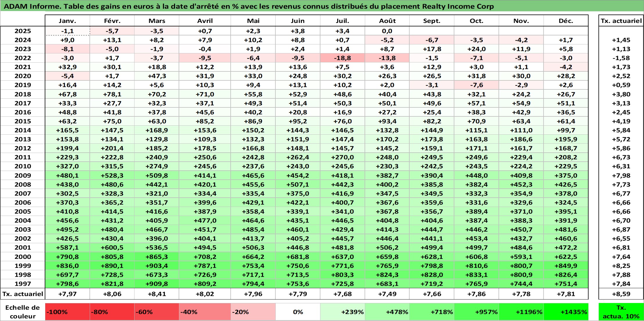Click the bottom-left 'Tx. actuariel' row label
Viewport: 644px width, 321px height.
tap(23, 294)
